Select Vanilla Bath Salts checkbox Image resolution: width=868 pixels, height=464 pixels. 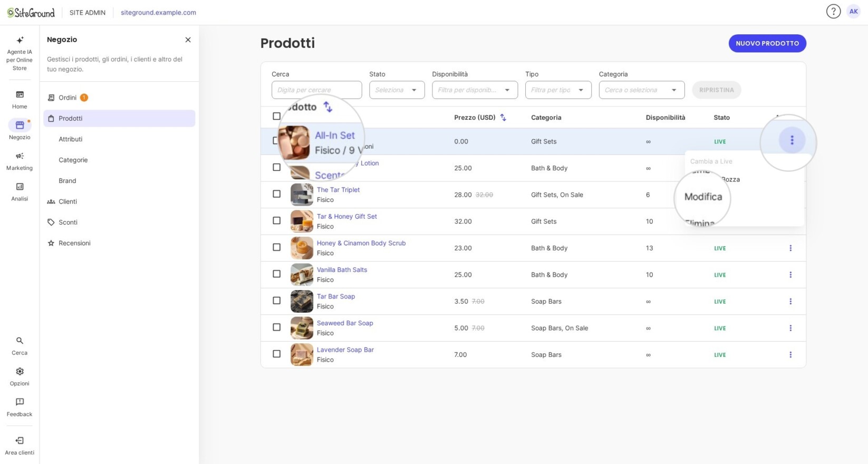(276, 274)
